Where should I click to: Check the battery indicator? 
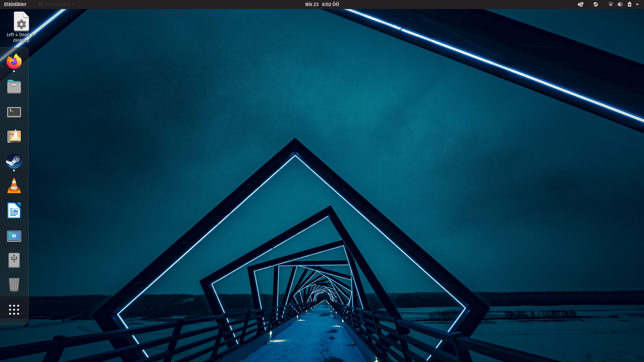[630, 4]
